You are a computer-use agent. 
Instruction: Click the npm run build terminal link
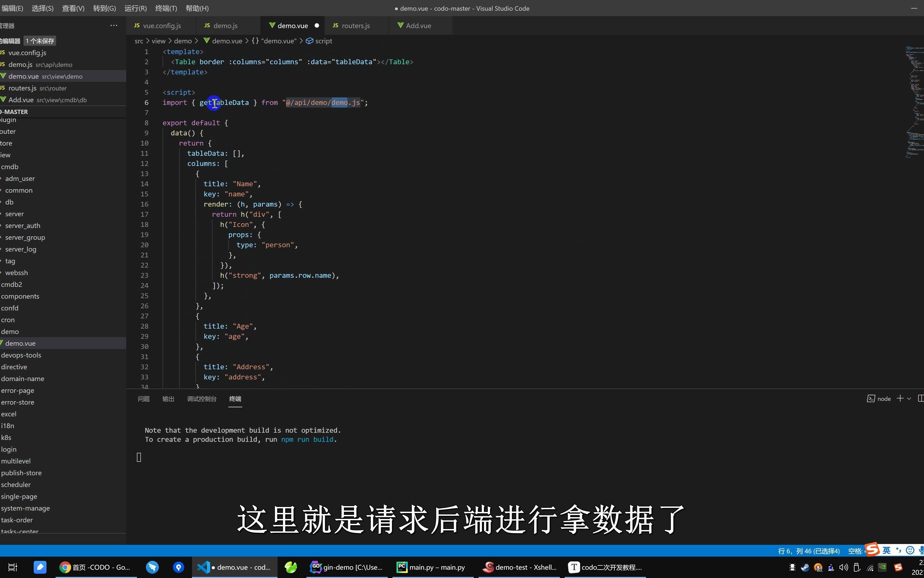click(307, 439)
